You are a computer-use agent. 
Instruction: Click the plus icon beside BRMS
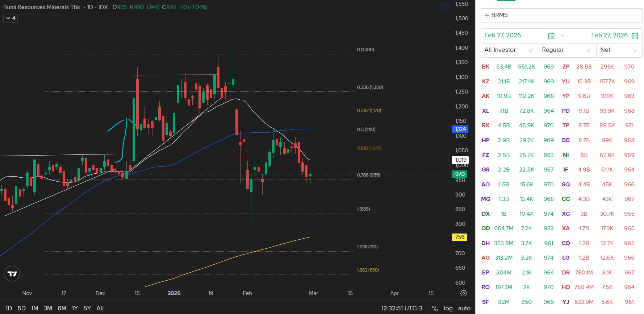487,16
